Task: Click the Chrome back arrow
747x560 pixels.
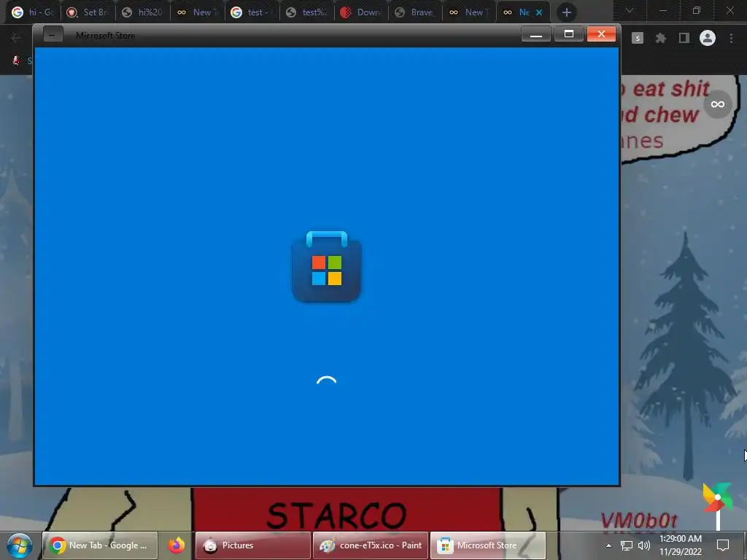Action: tap(16, 38)
